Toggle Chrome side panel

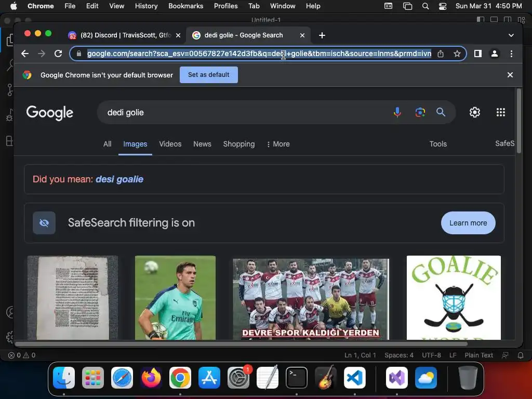point(478,54)
